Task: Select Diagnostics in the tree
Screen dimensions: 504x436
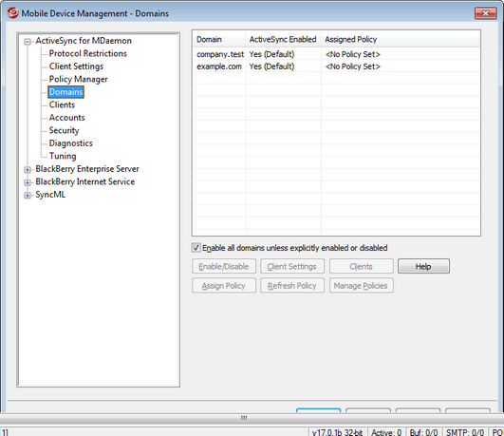Action: click(71, 143)
